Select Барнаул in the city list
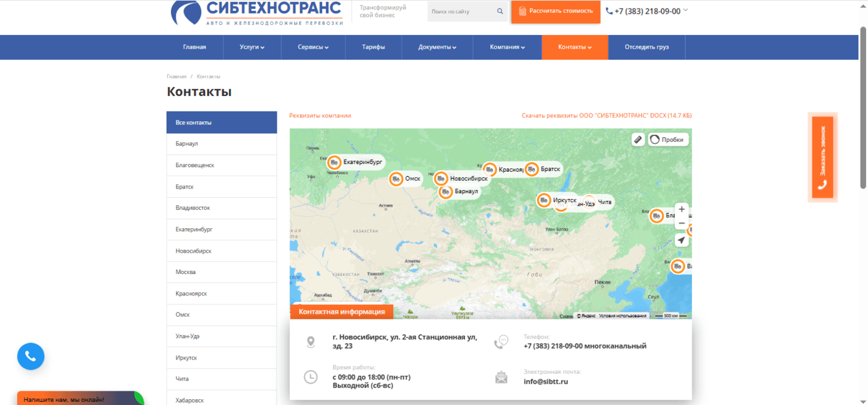Image resolution: width=868 pixels, height=405 pixels. pyautogui.click(x=222, y=144)
